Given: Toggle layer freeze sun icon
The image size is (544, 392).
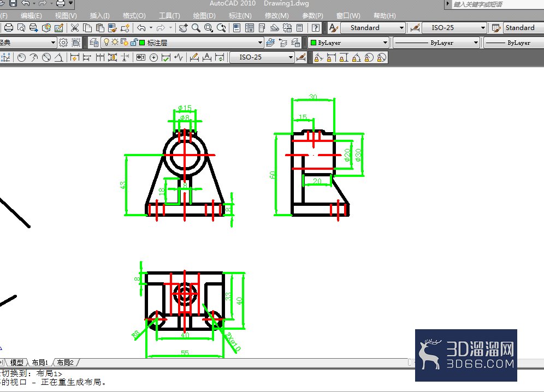Looking at the screenshot, I should click(x=115, y=43).
